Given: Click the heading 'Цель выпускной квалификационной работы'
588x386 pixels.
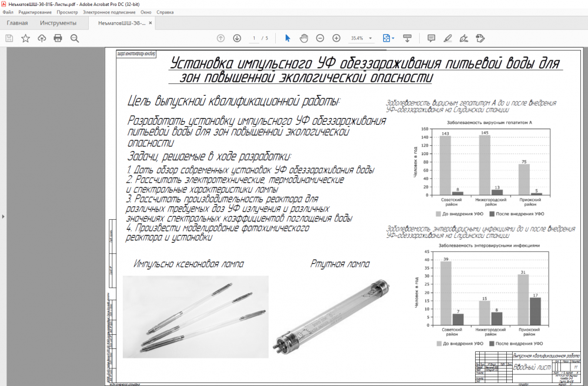Looking at the screenshot, I should point(233,101).
